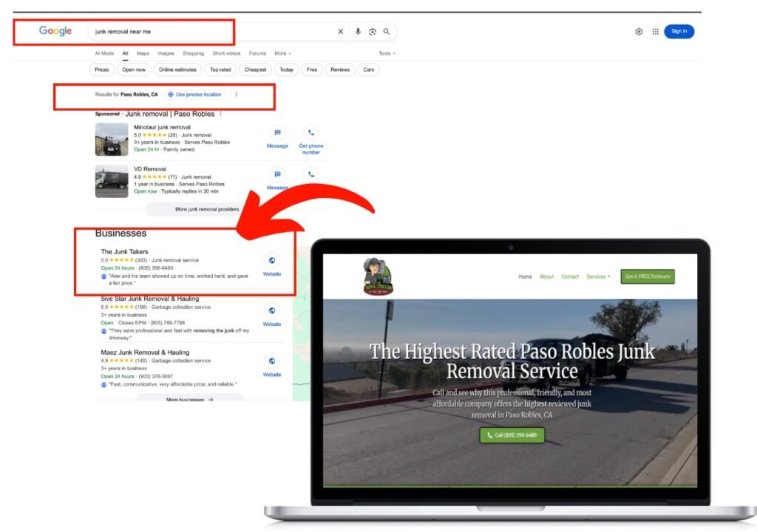Click the green Call (805) 296-6480 button
Screen dimensions: 757x532
click(x=512, y=435)
